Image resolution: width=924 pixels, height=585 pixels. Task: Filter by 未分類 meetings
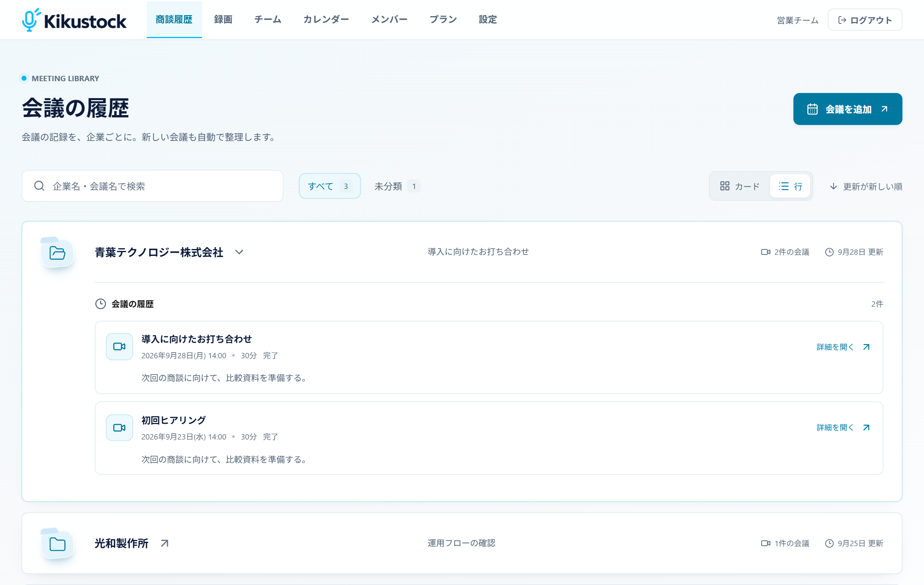tap(397, 186)
